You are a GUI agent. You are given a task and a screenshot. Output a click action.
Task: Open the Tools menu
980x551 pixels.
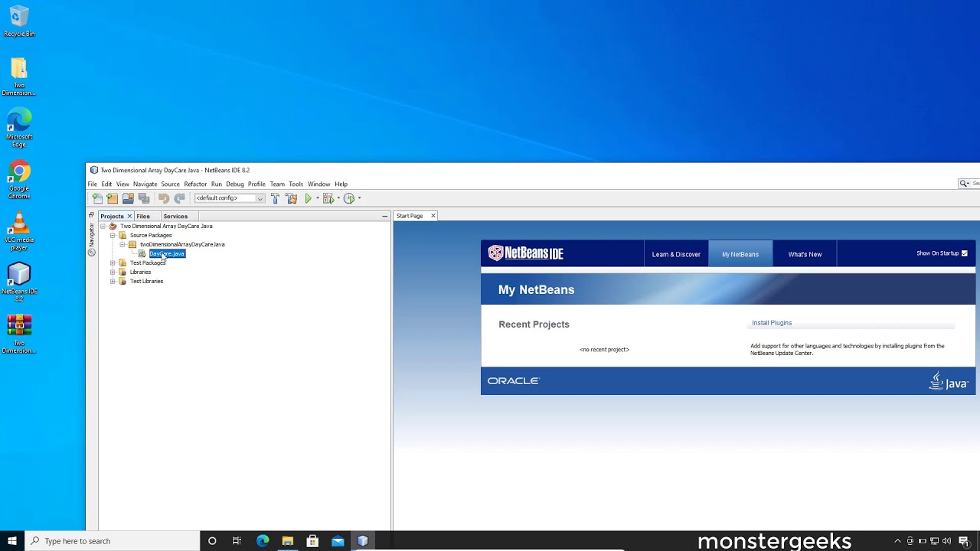coord(296,184)
